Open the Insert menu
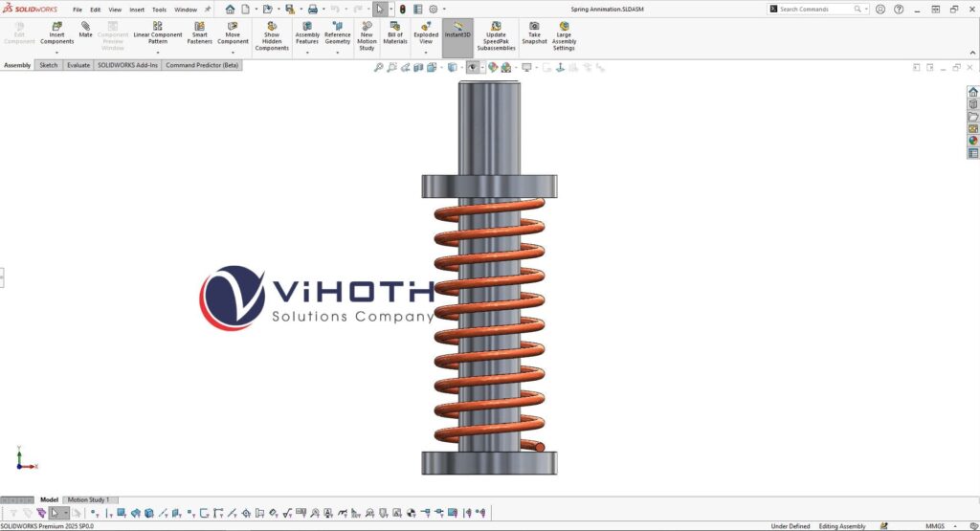Screen dimensions: 980x531 pos(137,10)
